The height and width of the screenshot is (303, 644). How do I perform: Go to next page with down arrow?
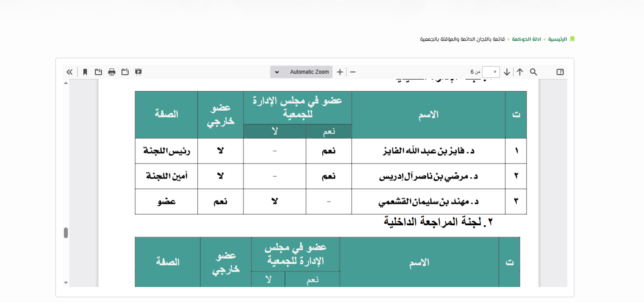tap(507, 72)
